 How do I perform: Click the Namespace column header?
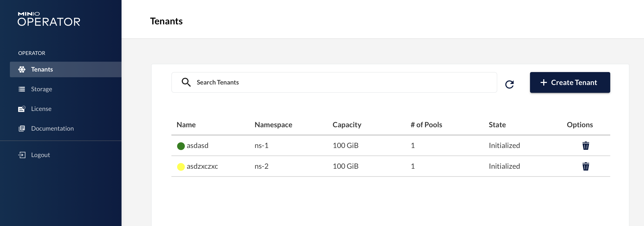coord(273,125)
